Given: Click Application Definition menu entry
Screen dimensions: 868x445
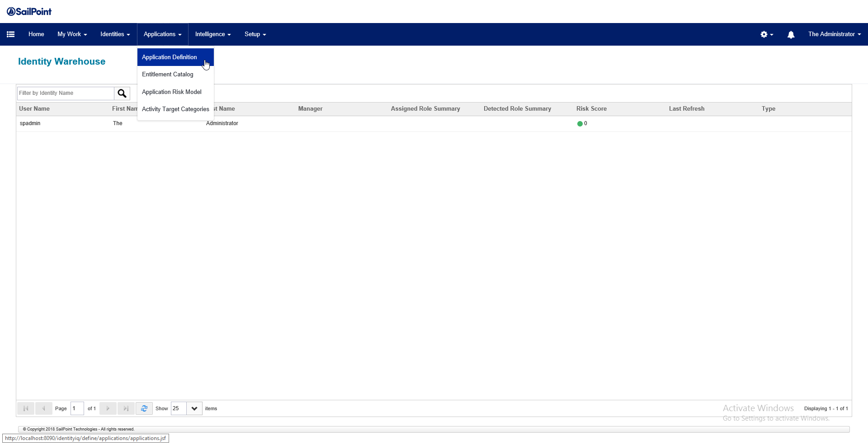Looking at the screenshot, I should click(169, 57).
